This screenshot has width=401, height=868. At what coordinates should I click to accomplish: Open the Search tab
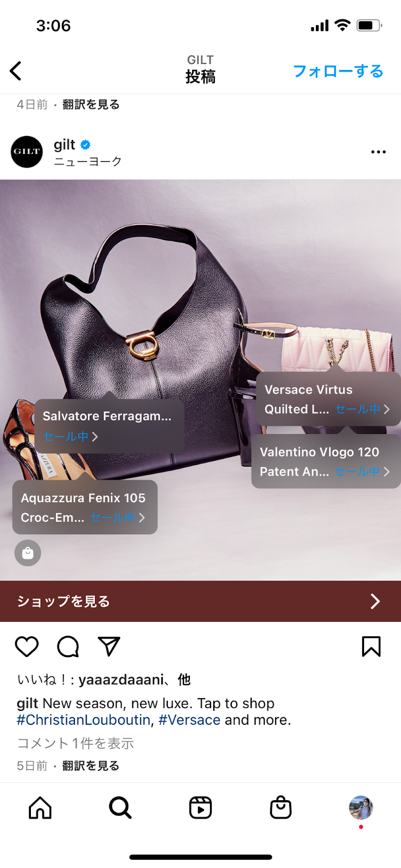pos(120,808)
